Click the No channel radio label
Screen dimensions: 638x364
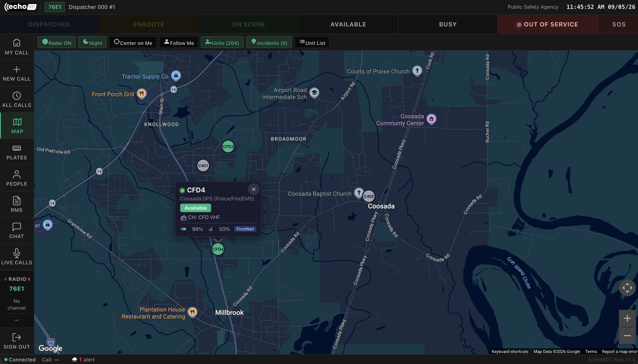[16, 304]
